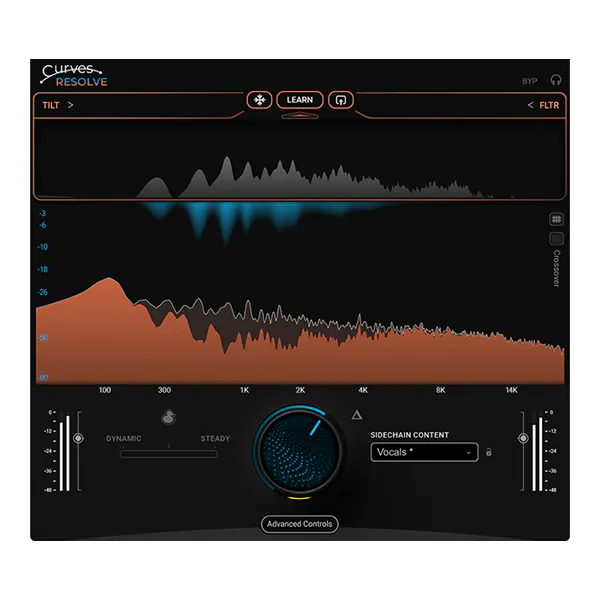This screenshot has height=600, width=600.
Task: Click the STEADY label
Action: click(x=215, y=439)
